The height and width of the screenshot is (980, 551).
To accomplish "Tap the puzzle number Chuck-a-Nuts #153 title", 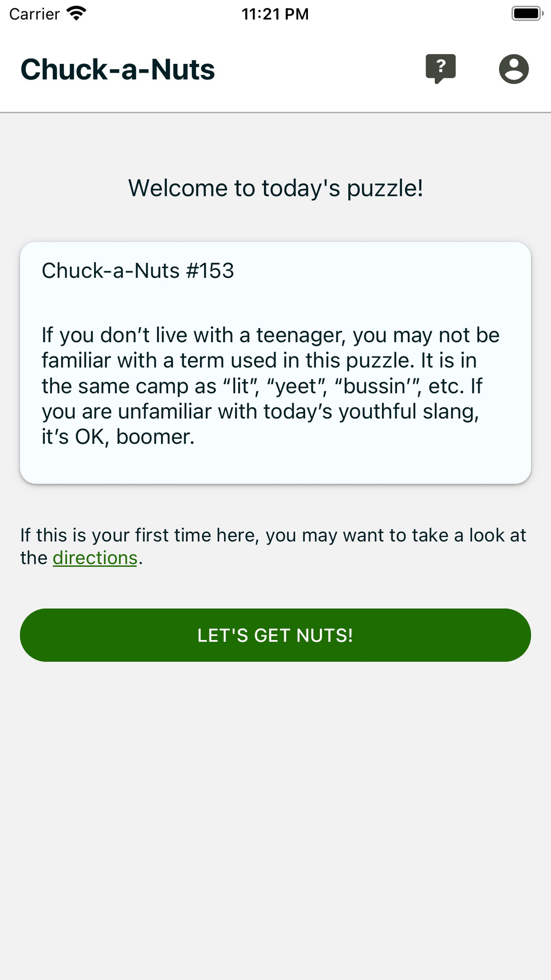I will 137,270.
